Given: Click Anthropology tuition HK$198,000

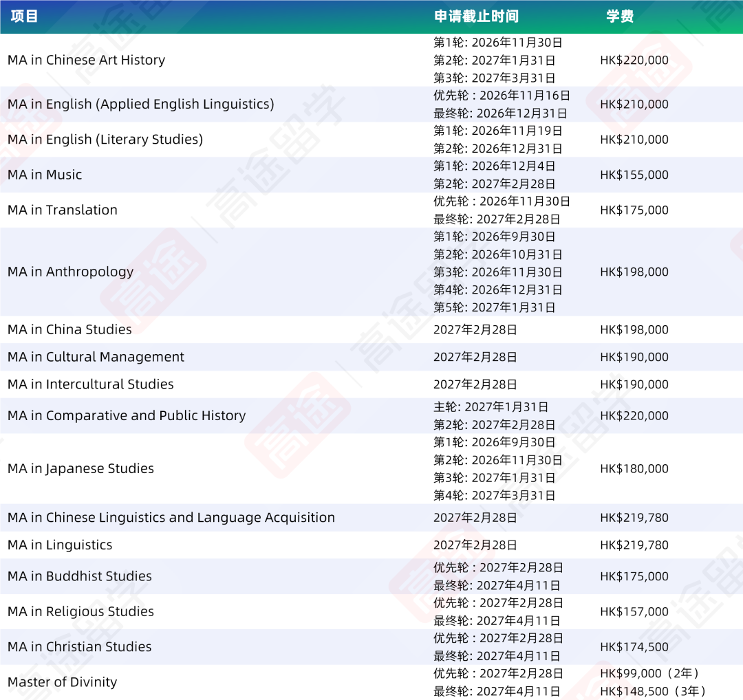Looking at the screenshot, I should click(x=634, y=272).
